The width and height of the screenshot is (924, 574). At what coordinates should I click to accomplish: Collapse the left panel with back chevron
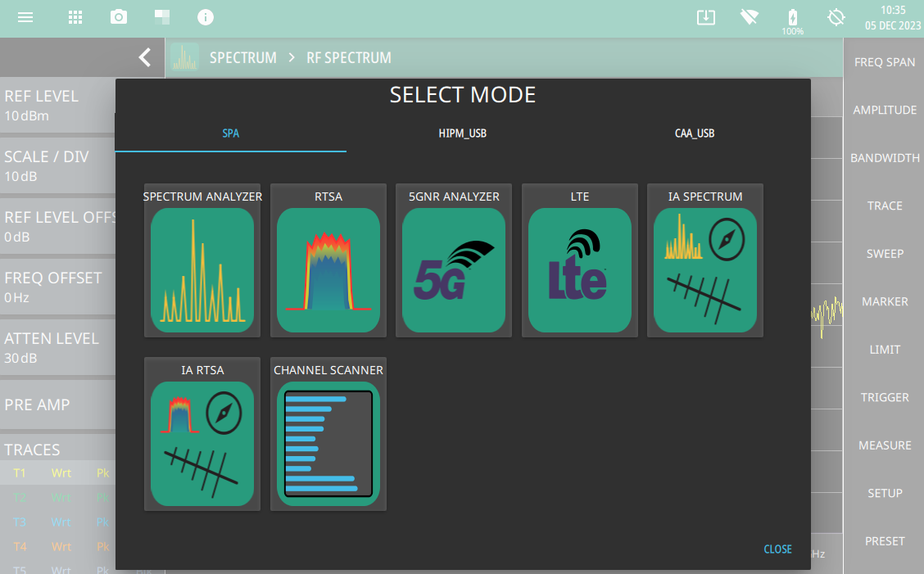(145, 57)
